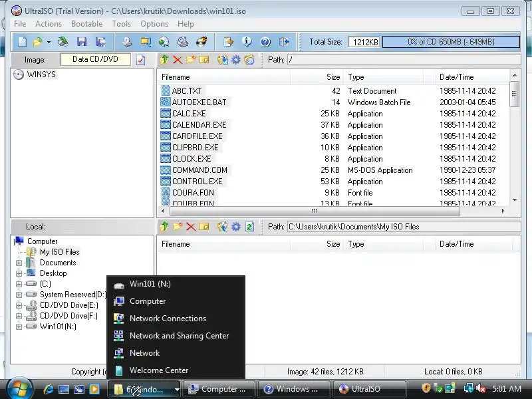
Task: Click the Local Path input field
Action: (404, 226)
